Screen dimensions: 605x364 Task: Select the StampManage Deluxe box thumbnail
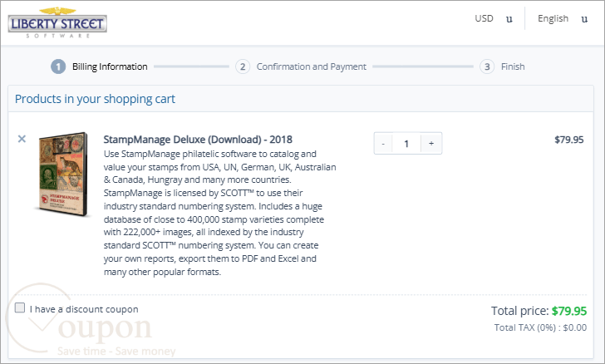tap(63, 174)
